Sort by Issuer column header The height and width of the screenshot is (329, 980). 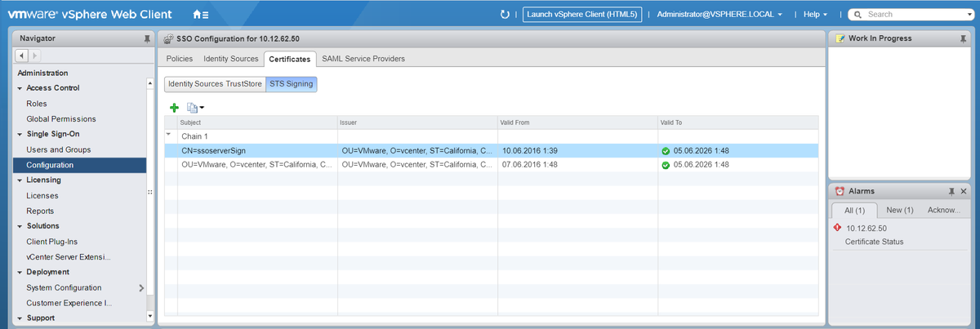point(417,122)
